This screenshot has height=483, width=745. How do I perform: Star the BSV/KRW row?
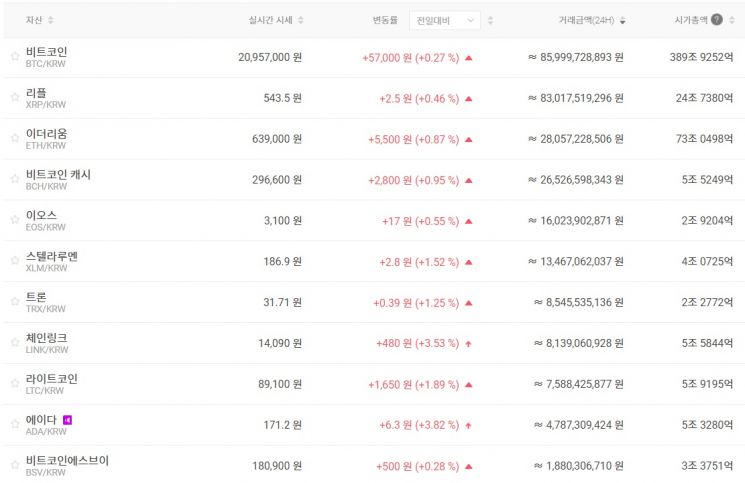point(15,464)
